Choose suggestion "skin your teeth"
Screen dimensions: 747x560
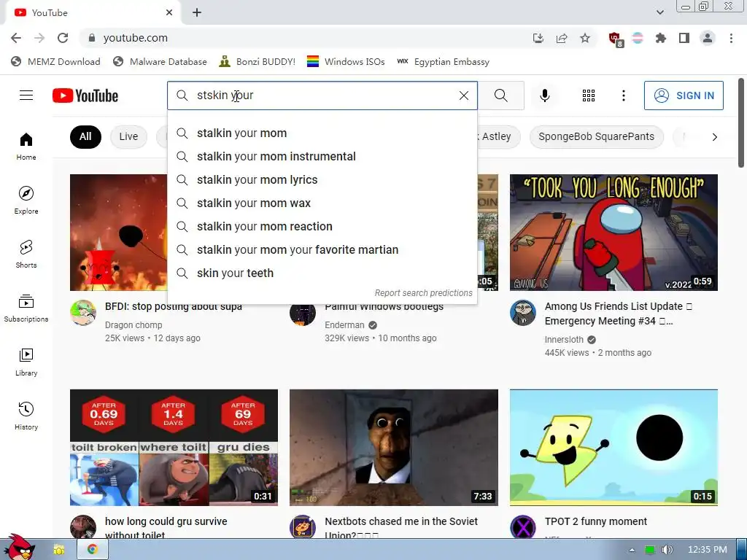pos(322,273)
